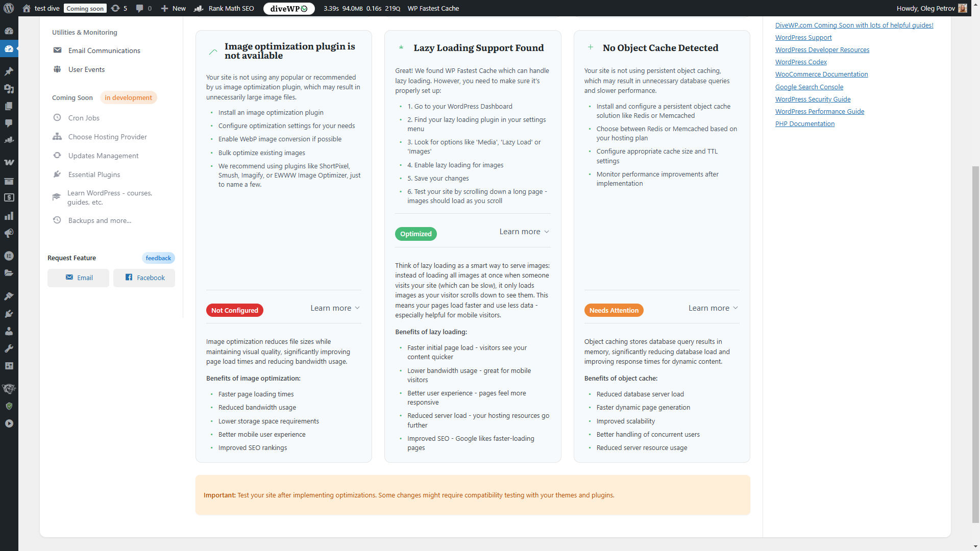This screenshot has height=551, width=980.
Task: Open the New content menu
Action: coord(174,8)
